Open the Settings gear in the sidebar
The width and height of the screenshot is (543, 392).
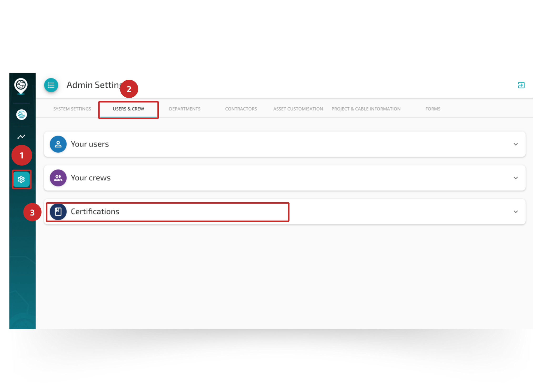click(22, 180)
